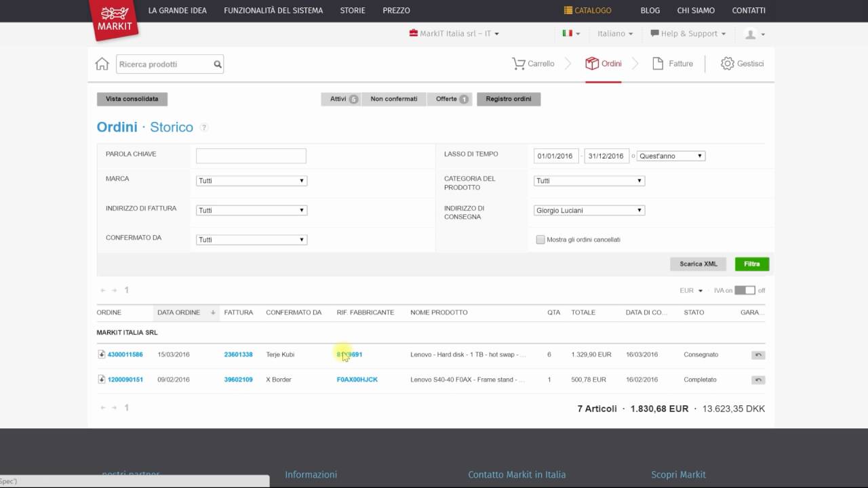Screen dimensions: 868x488
Task: Click the search magnifier icon
Action: (218, 64)
